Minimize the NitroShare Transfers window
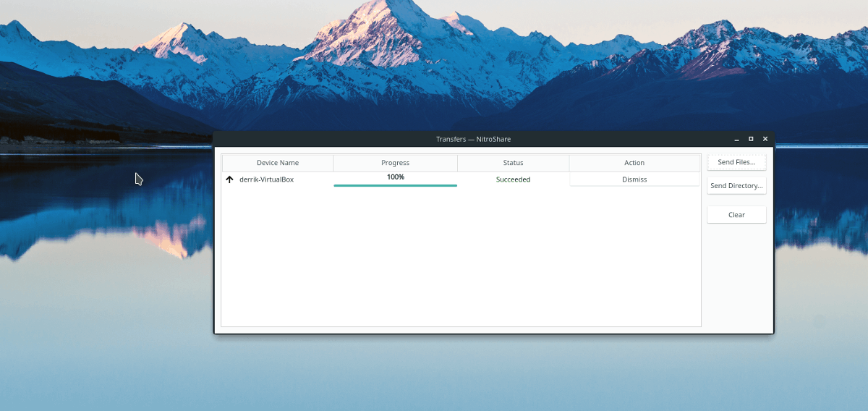The width and height of the screenshot is (868, 411). 736,139
